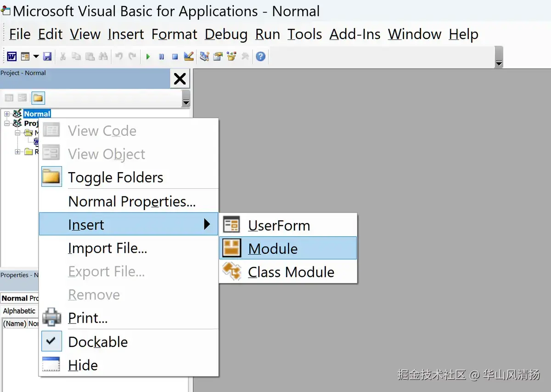
Task: Click the Reset stop square icon
Action: tap(175, 56)
